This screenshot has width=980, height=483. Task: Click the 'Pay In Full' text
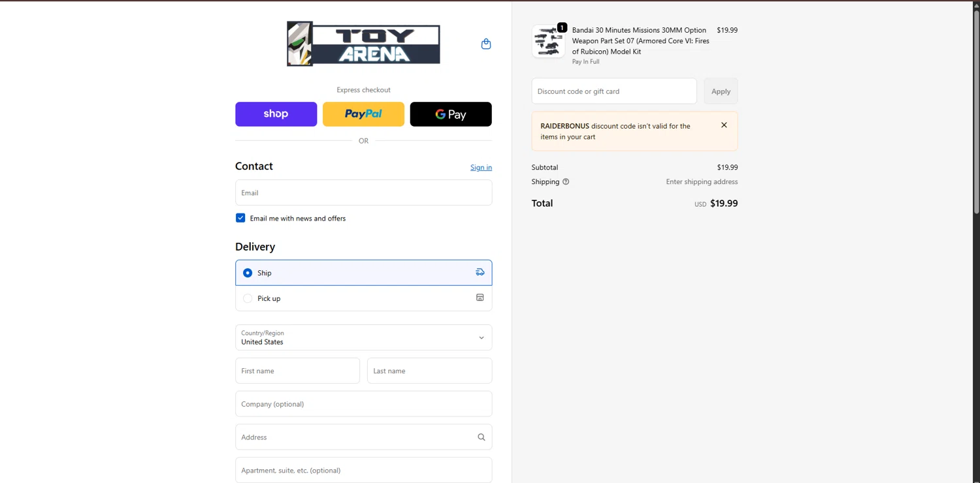pos(585,62)
